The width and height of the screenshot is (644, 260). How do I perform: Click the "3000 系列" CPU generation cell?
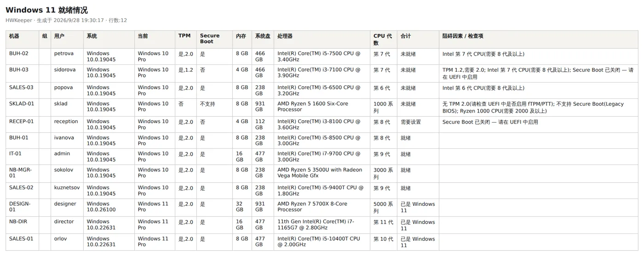[x=383, y=173]
